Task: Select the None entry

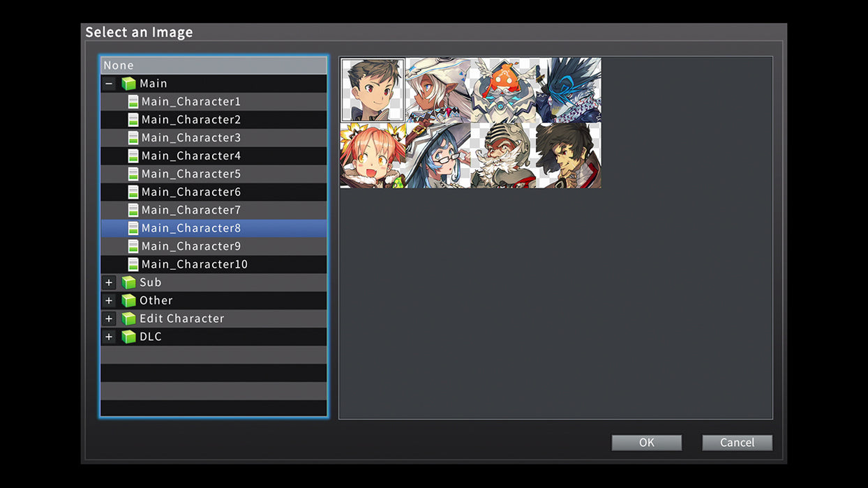Action: pyautogui.click(x=209, y=65)
